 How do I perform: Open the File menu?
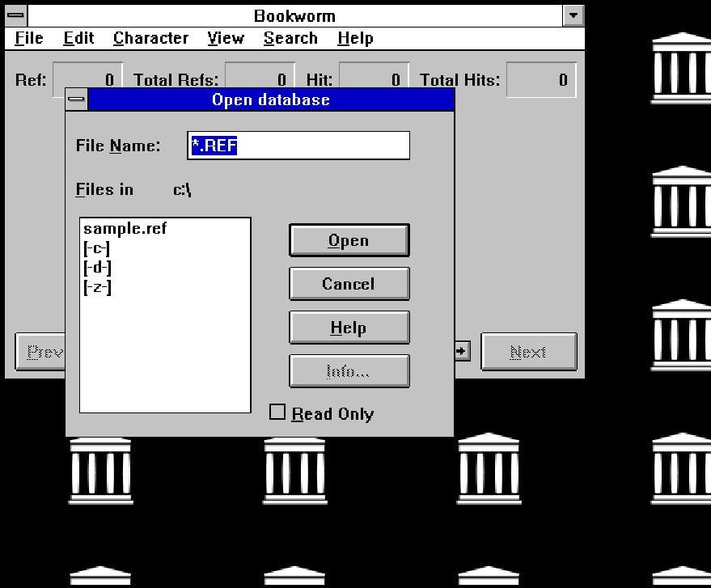coord(28,37)
